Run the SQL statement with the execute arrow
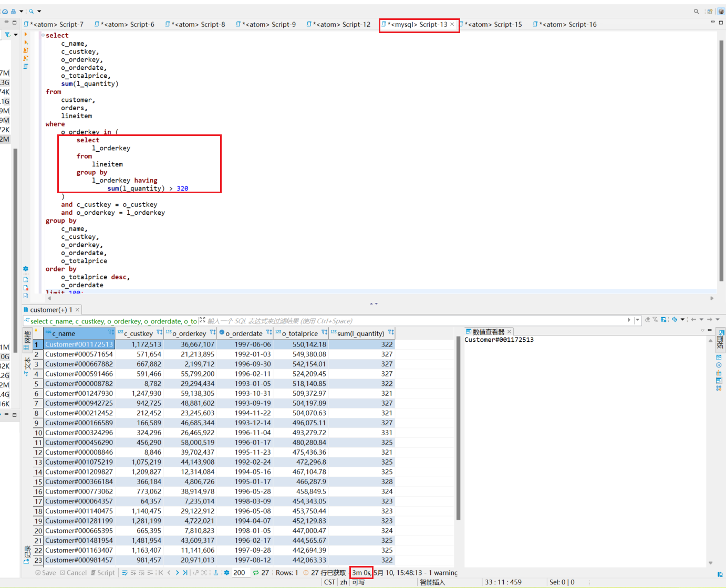This screenshot has height=588, width=726. click(26, 34)
